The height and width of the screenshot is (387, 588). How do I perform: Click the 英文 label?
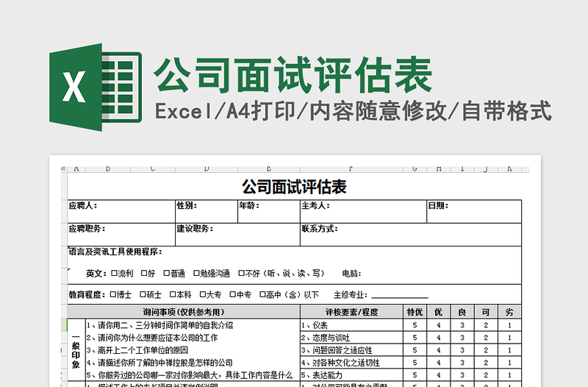point(96,274)
